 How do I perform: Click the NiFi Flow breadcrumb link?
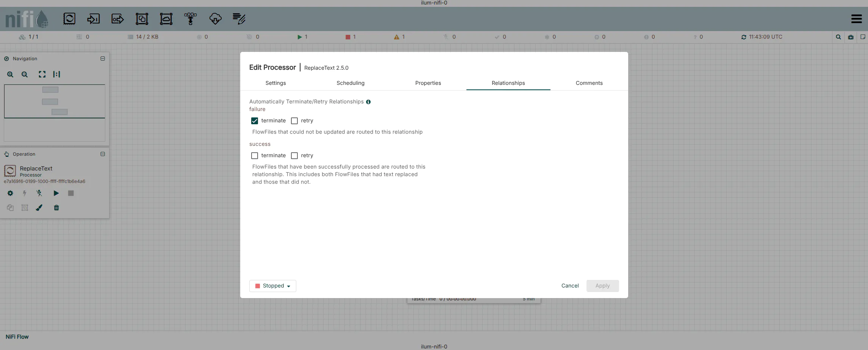click(17, 337)
